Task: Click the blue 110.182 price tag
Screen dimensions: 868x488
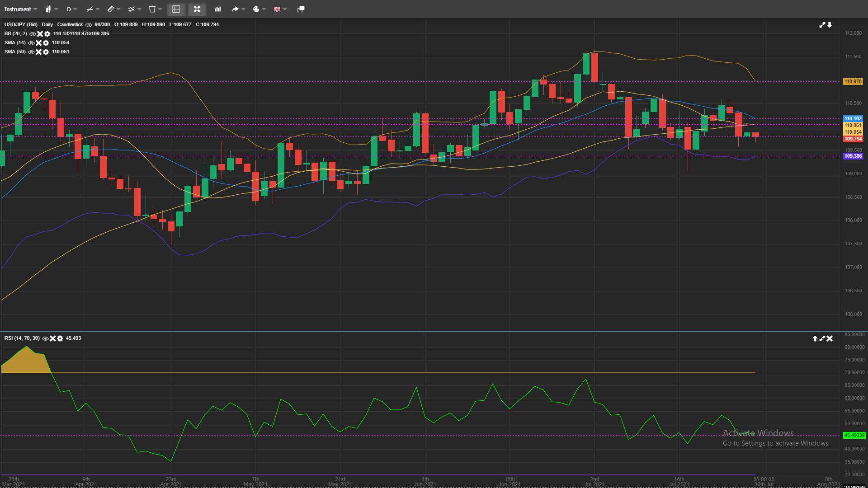Action: pos(853,118)
